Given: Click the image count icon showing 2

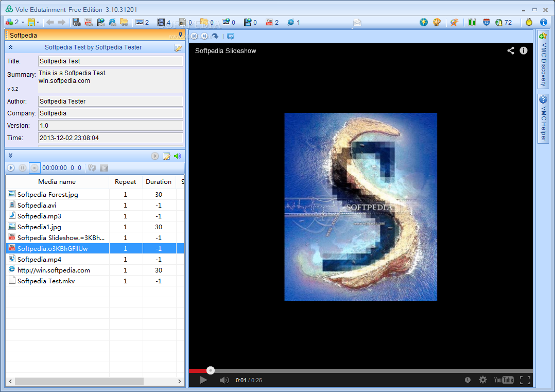Looking at the screenshot, I should click(x=140, y=22).
